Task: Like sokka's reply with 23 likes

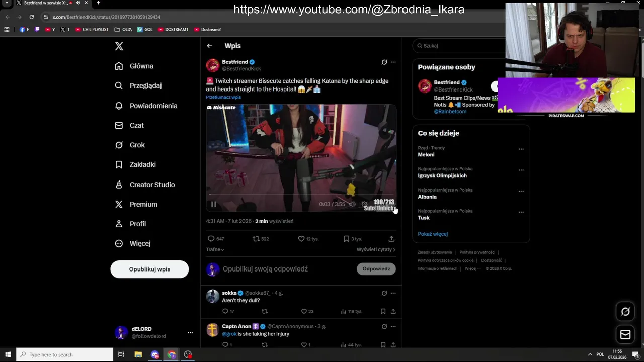Action: [304, 311]
